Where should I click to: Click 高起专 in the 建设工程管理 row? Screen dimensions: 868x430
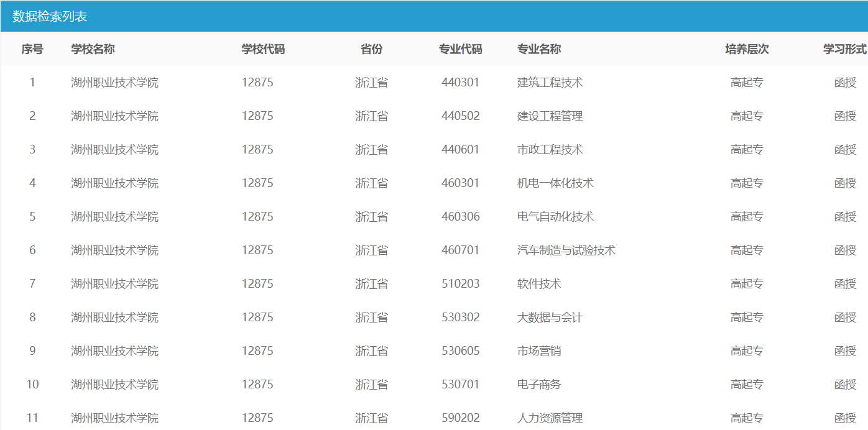pos(747,116)
